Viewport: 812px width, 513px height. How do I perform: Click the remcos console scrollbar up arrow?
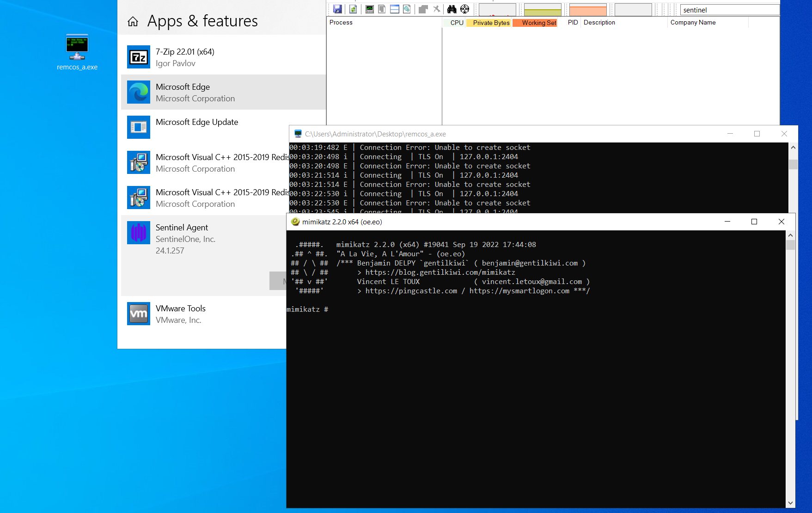coord(793,148)
